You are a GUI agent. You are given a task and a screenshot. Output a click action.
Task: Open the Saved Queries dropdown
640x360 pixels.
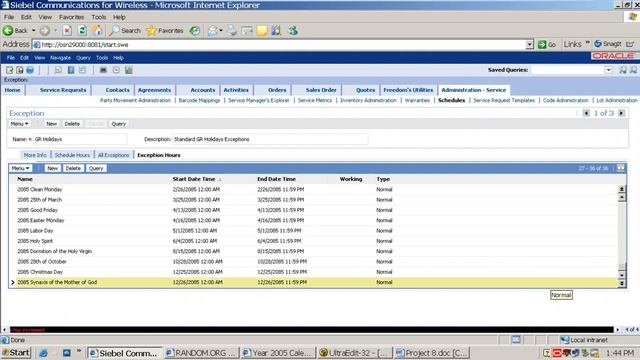pyautogui.click(x=608, y=70)
